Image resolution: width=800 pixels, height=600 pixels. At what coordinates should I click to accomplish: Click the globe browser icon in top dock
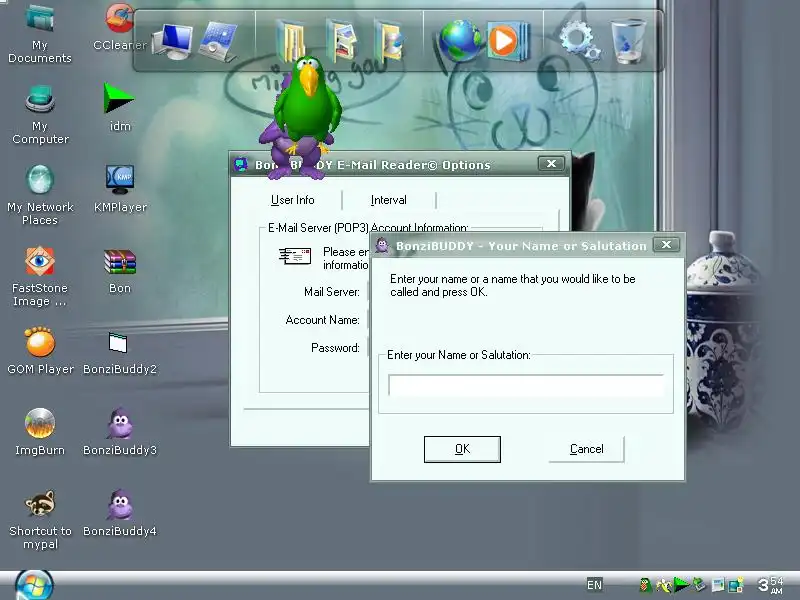459,41
